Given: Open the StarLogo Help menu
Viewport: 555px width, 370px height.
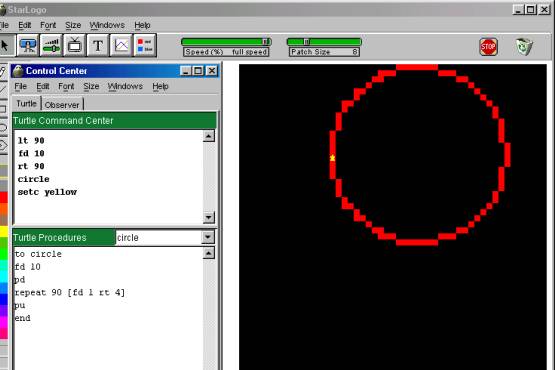Looking at the screenshot, I should [142, 25].
